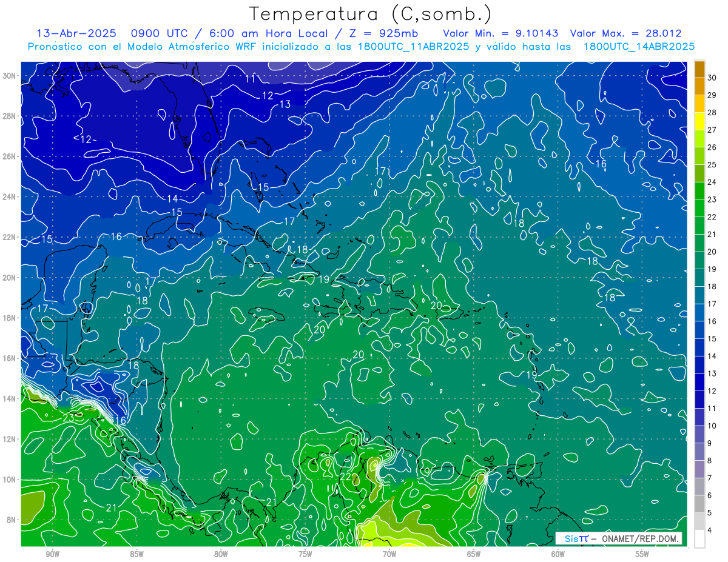
Task: Click 'Valor Max. = 28.012'
Action: tap(626, 33)
